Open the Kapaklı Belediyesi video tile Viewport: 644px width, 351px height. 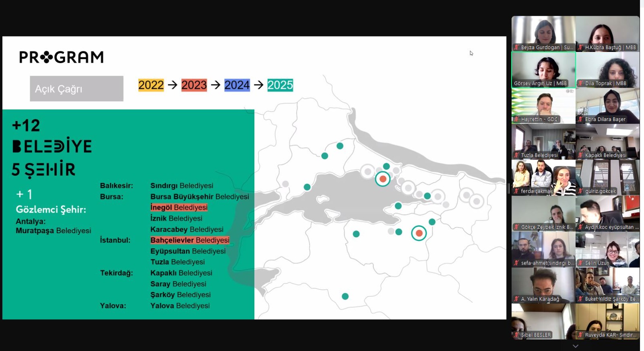tap(607, 142)
